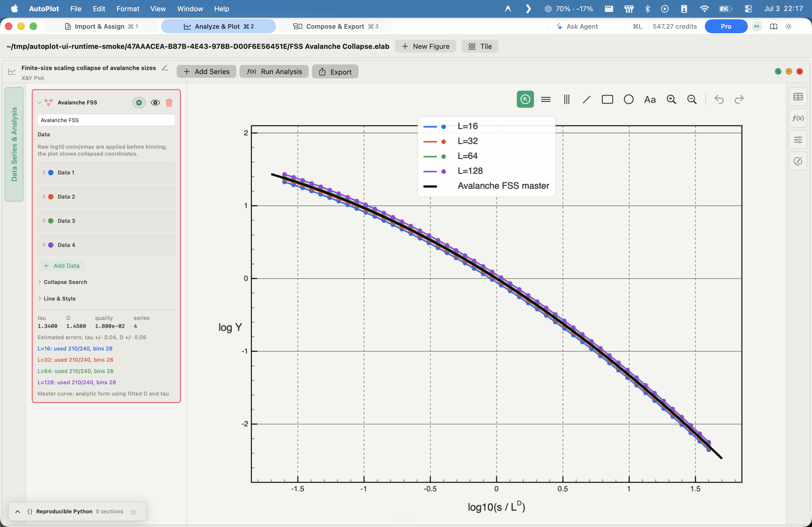Click the purple Data 4 color swatch
Viewport: 812px width, 527px height.
point(51,245)
